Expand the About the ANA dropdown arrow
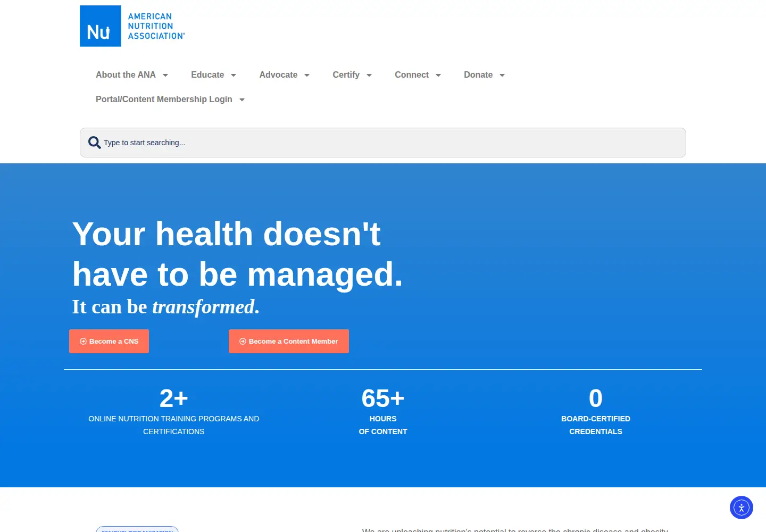 click(x=165, y=75)
